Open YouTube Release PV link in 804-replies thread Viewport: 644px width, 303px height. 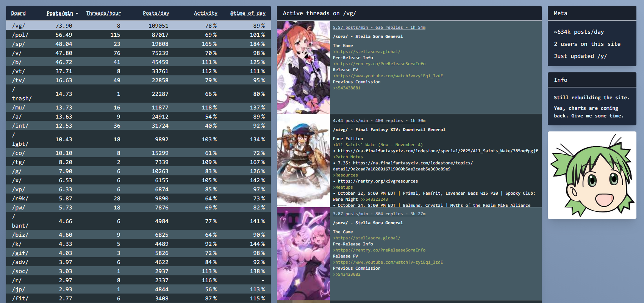coord(389,262)
